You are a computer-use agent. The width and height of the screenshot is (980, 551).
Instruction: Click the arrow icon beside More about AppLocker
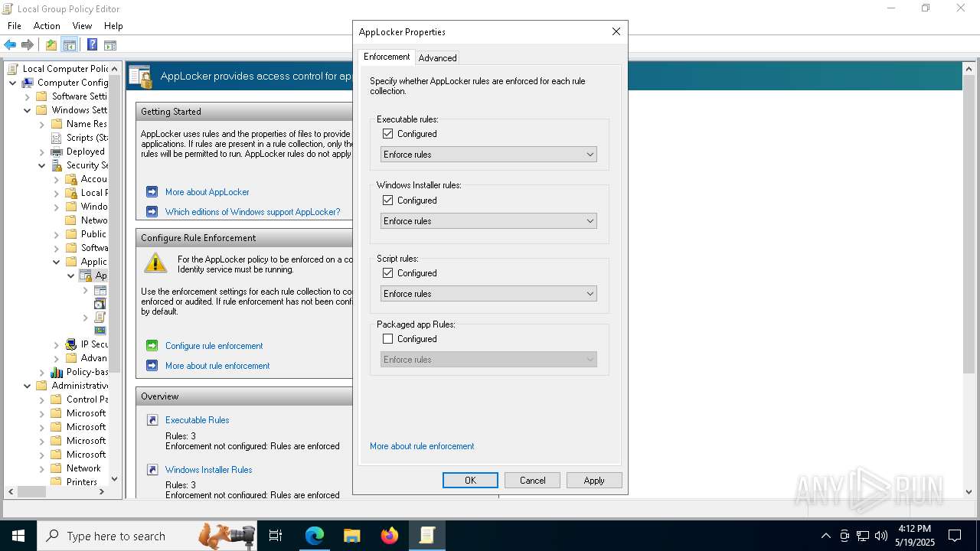152,192
